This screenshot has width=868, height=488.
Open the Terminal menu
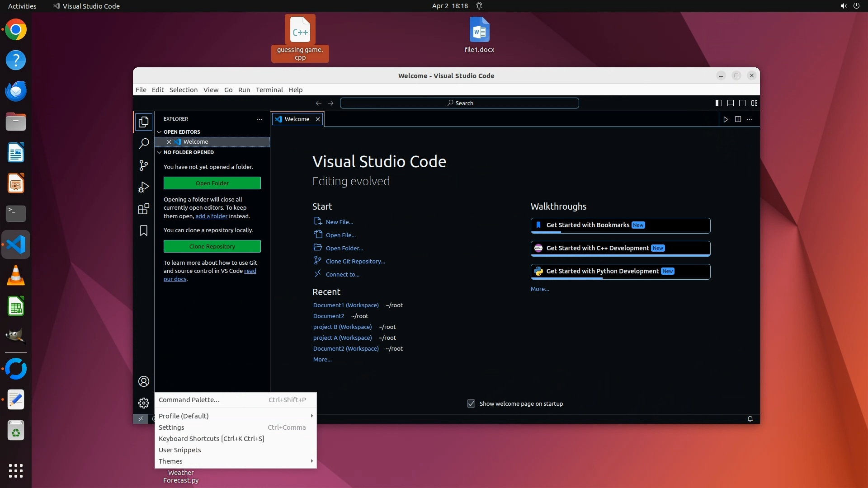tap(269, 90)
